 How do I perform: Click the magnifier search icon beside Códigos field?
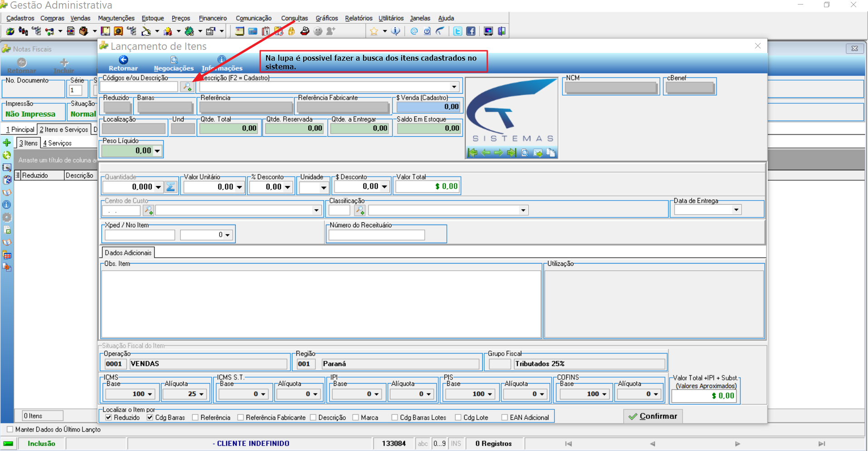187,87
